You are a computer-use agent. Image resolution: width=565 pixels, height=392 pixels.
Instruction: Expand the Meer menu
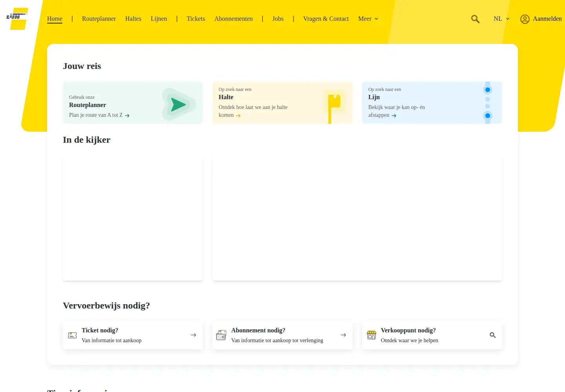click(x=368, y=19)
